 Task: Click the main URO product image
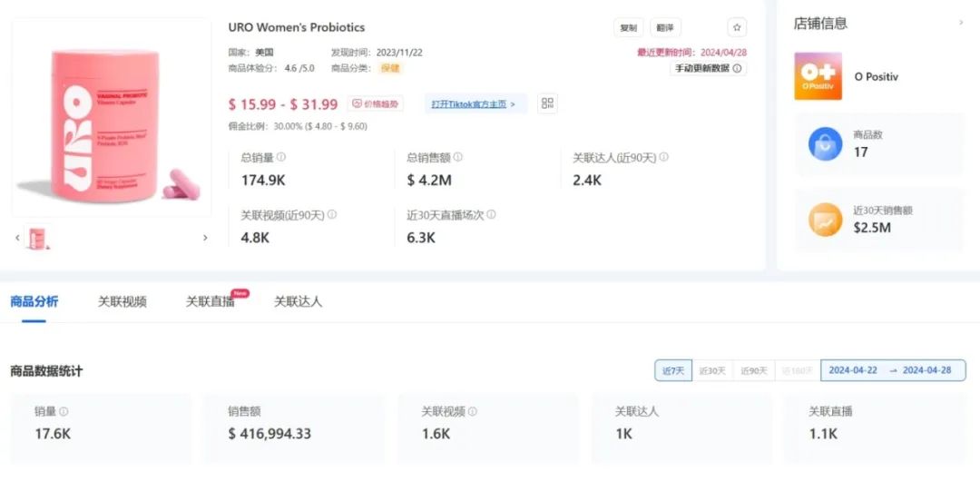(112, 117)
